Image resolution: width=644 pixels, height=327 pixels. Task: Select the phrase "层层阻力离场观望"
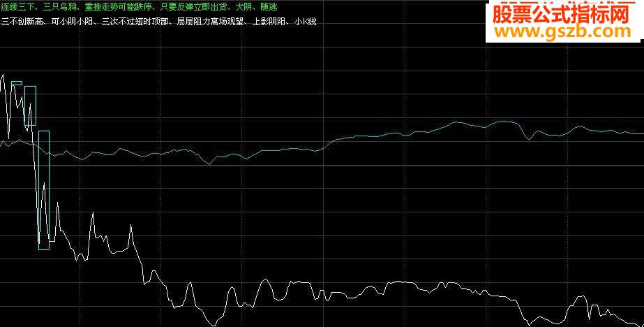(x=210, y=22)
